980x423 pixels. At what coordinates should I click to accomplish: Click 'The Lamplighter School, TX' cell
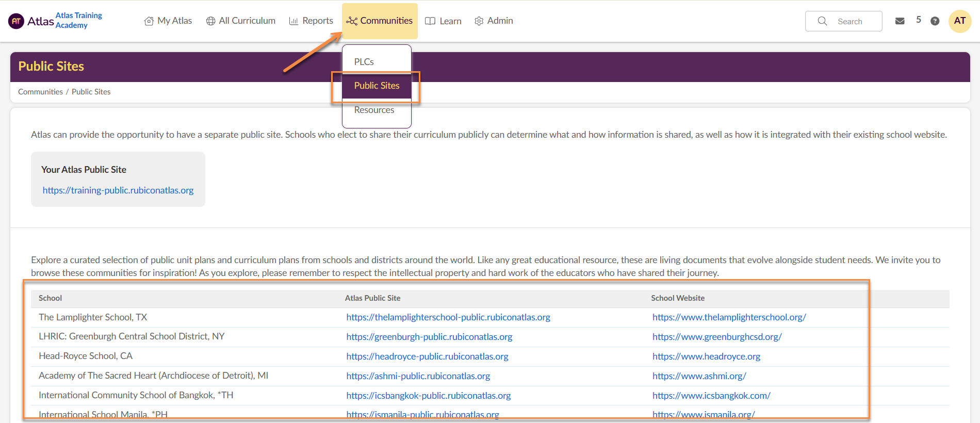tap(93, 317)
